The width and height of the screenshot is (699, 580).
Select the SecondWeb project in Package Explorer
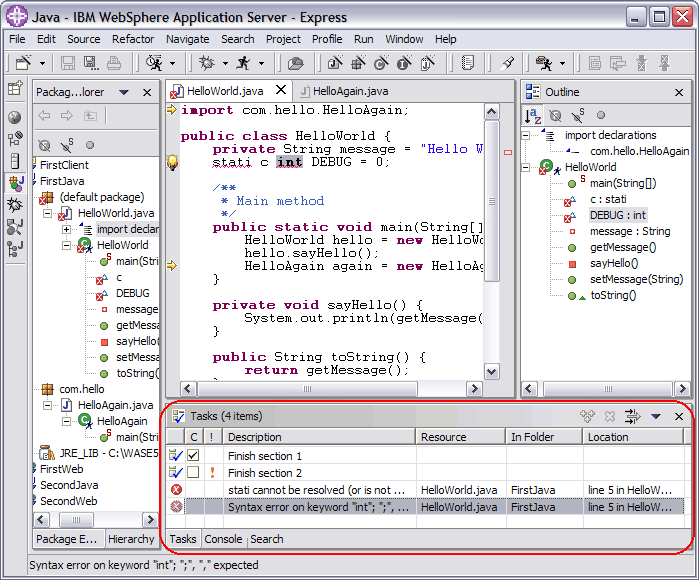click(x=68, y=501)
